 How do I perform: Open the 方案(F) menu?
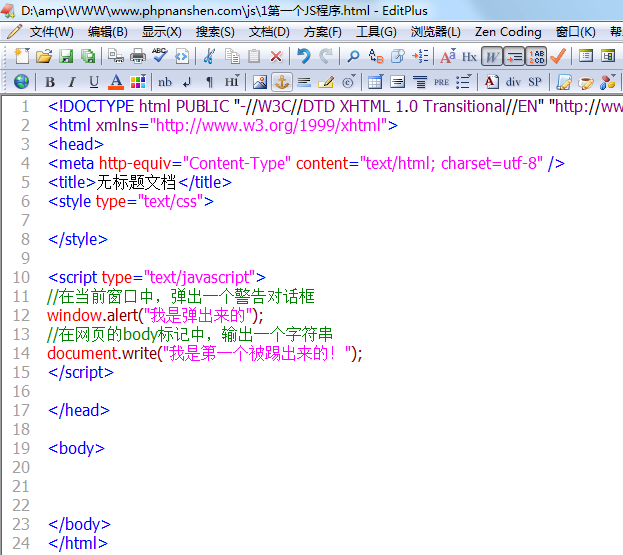pyautogui.click(x=322, y=32)
